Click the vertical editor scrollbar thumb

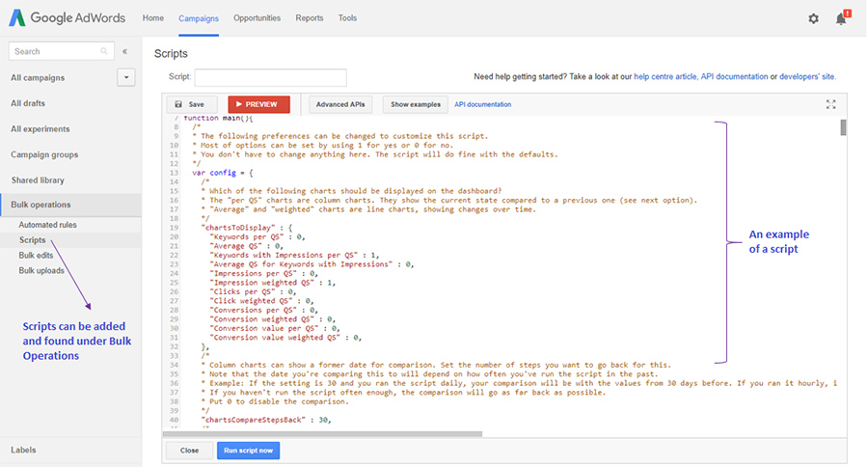pyautogui.click(x=843, y=127)
